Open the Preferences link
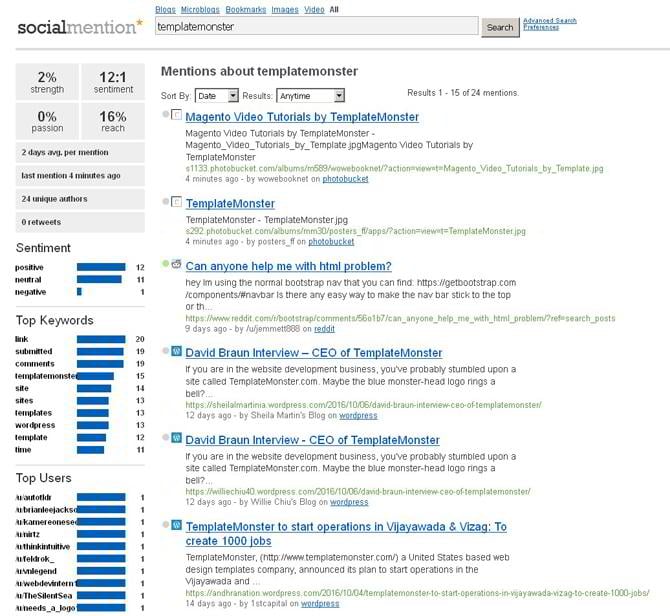This screenshot has height=616, width=670. click(541, 28)
